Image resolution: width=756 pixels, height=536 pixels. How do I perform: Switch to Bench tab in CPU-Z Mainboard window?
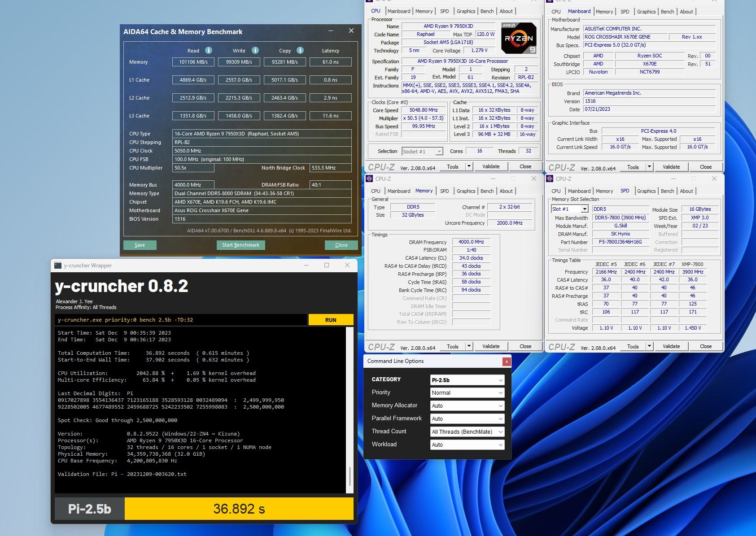[x=667, y=12]
